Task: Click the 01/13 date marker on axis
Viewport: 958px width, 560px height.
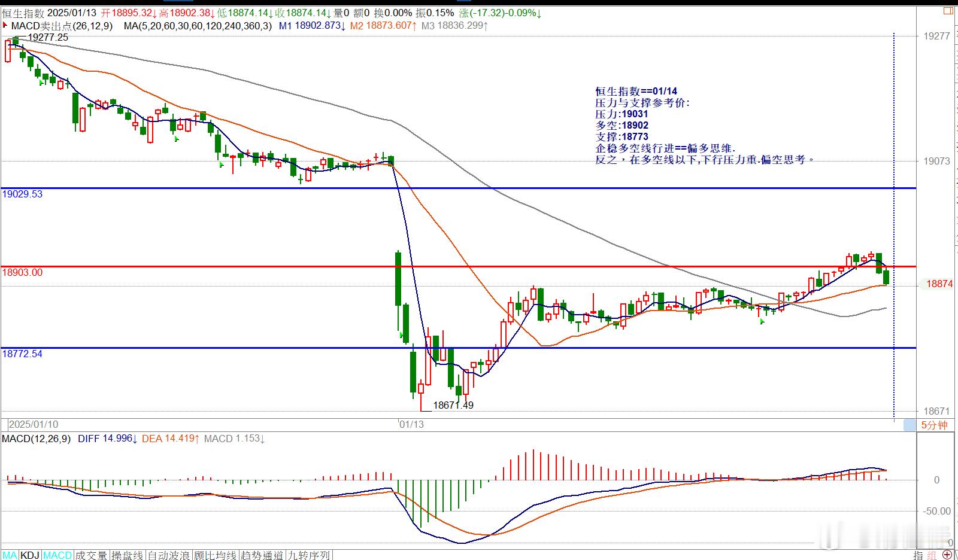Action: pyautogui.click(x=411, y=424)
